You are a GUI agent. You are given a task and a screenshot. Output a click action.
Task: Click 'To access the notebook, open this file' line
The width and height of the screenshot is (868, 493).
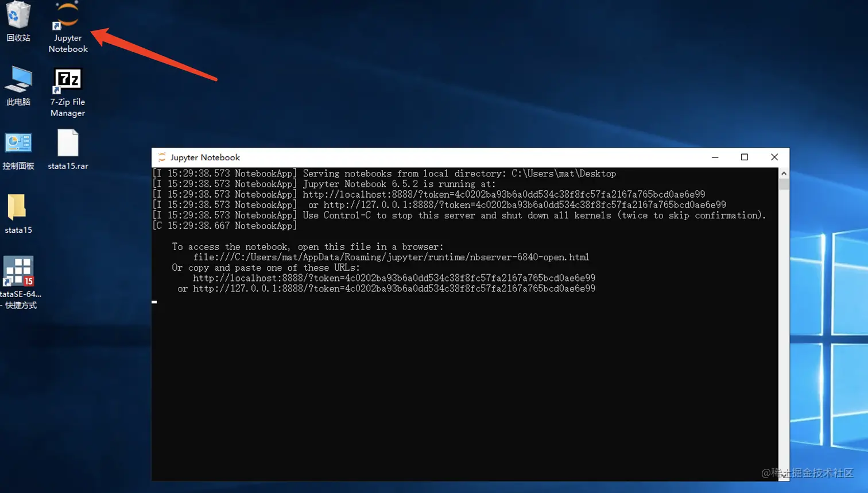pos(308,247)
